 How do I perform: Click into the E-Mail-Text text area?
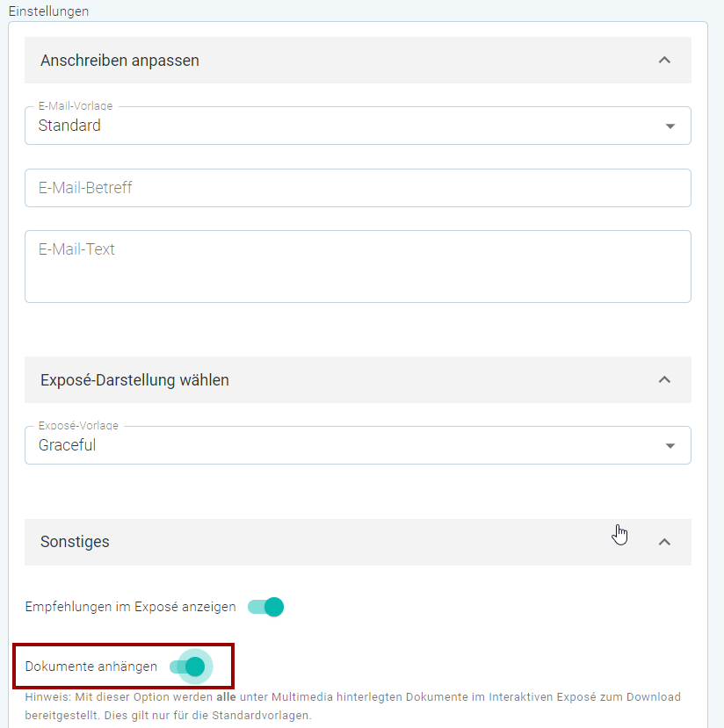358,266
